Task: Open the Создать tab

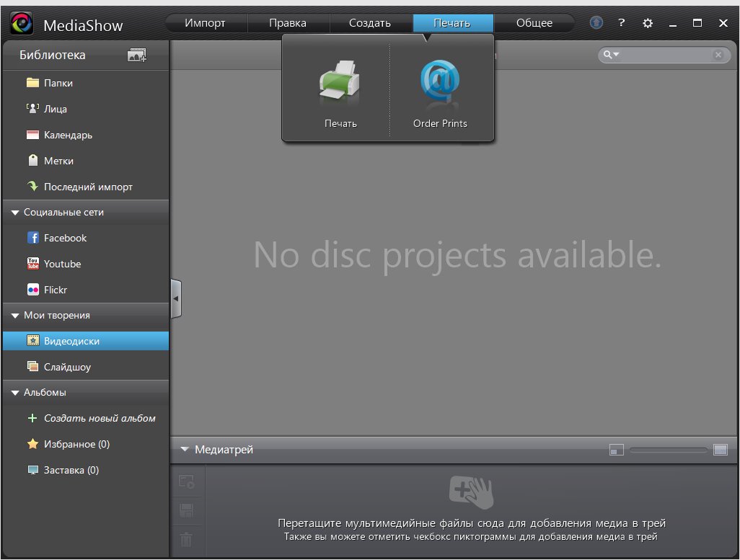Action: pyautogui.click(x=369, y=23)
